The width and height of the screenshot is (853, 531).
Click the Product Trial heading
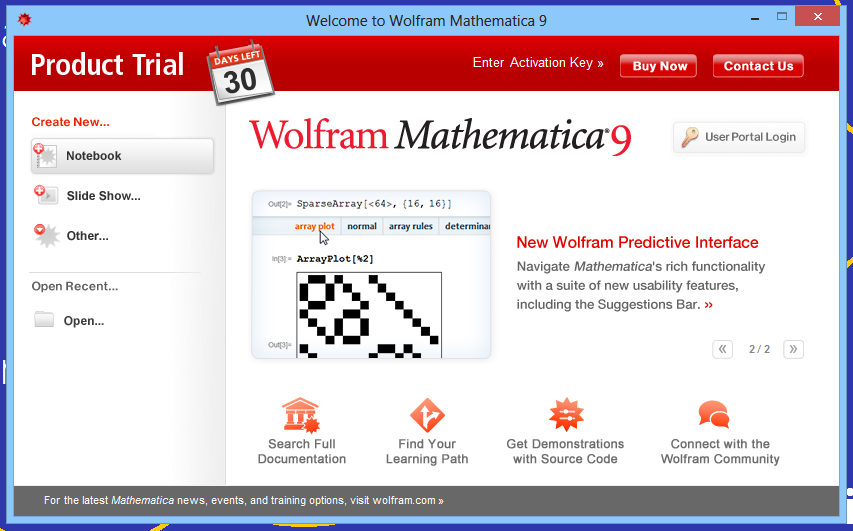107,65
